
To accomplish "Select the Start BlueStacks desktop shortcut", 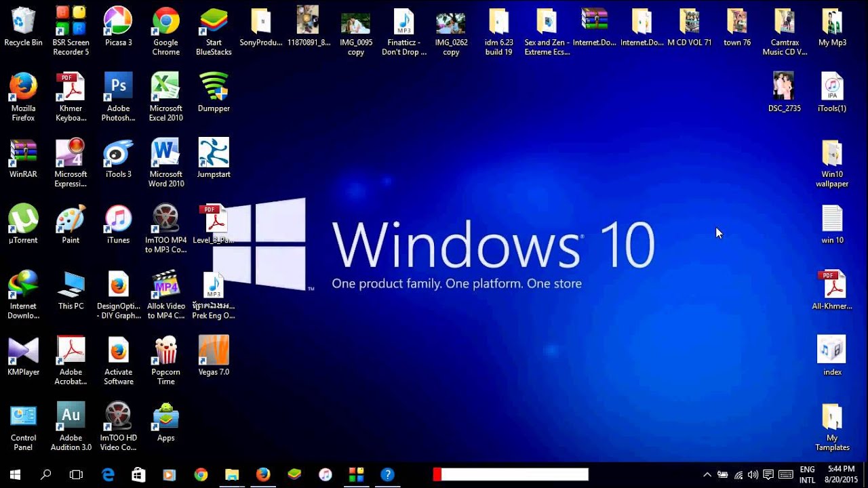I will (214, 30).
